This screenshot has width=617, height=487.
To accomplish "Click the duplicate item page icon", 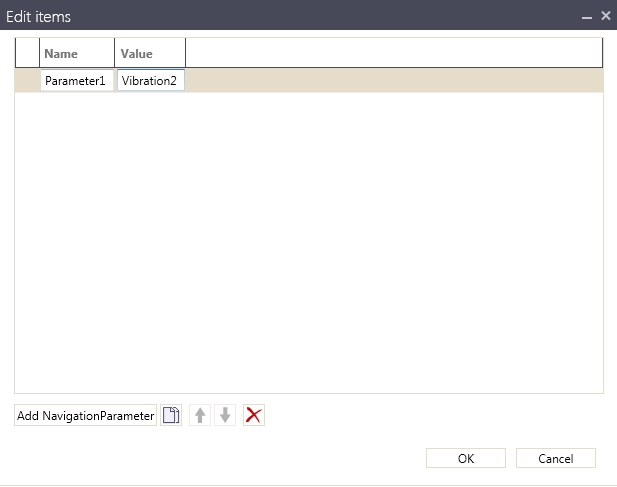I will [171, 416].
